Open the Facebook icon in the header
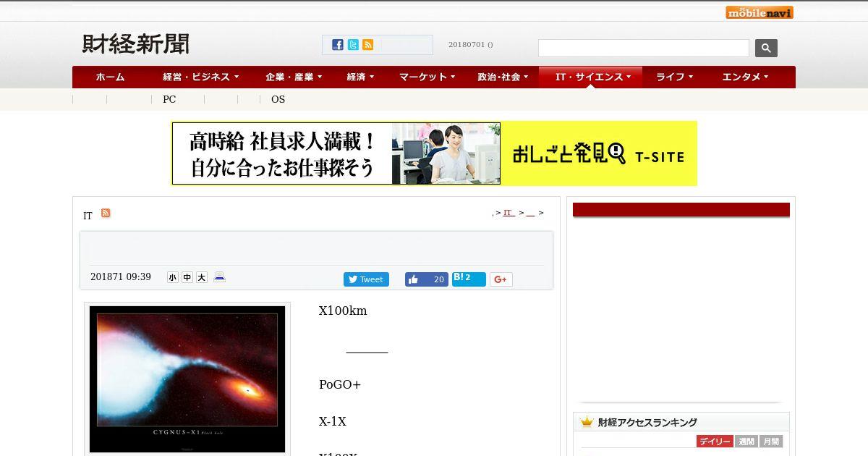This screenshot has height=456, width=868. click(338, 45)
